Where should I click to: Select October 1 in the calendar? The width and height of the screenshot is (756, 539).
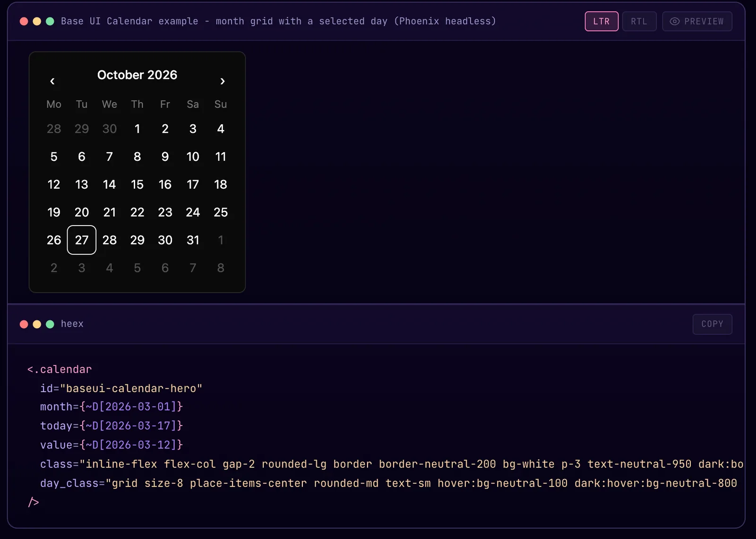(x=137, y=129)
